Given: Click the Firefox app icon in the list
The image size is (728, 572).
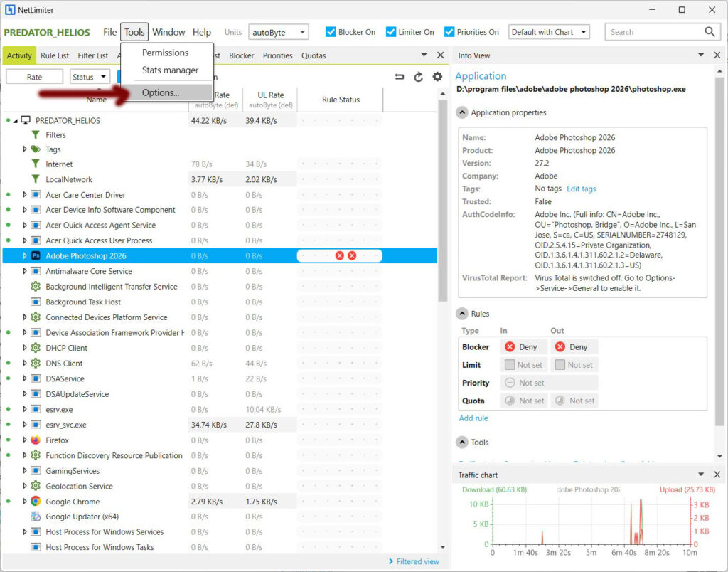Looking at the screenshot, I should [36, 440].
